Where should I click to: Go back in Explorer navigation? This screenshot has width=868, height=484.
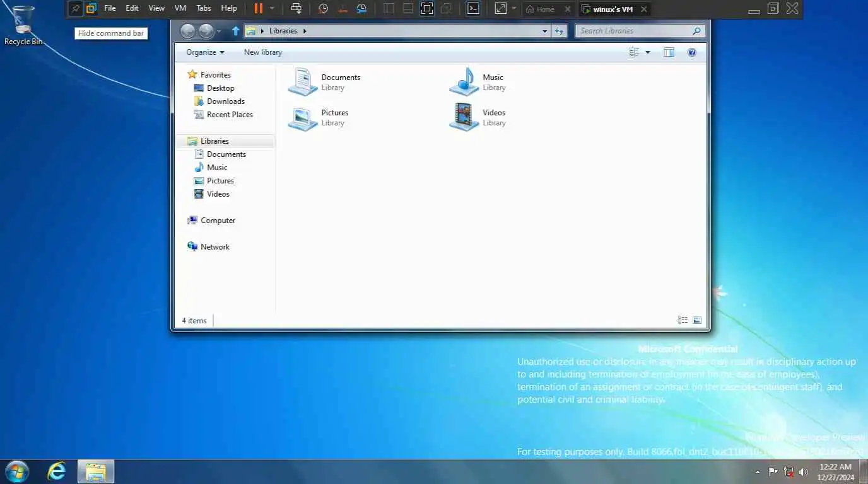pos(188,31)
